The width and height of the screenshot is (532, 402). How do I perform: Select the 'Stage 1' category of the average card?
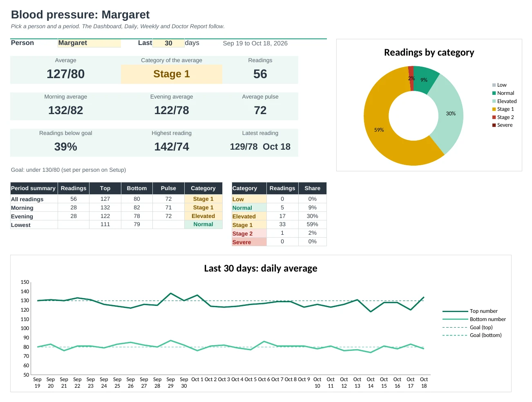tap(172, 74)
